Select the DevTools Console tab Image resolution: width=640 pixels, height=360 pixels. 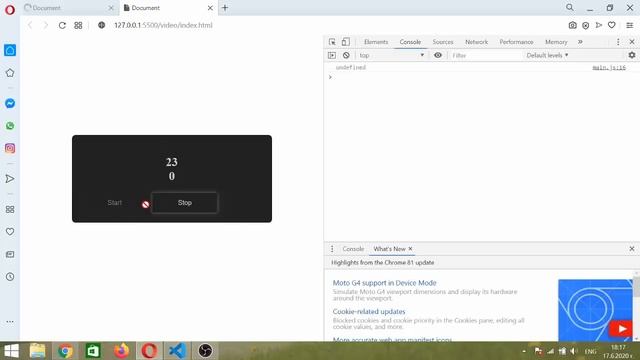click(x=410, y=42)
